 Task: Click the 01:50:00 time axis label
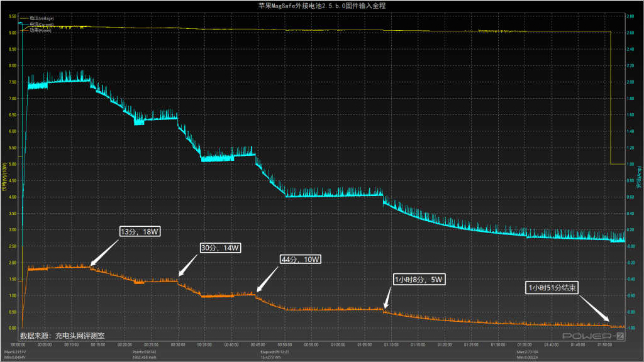point(604,345)
